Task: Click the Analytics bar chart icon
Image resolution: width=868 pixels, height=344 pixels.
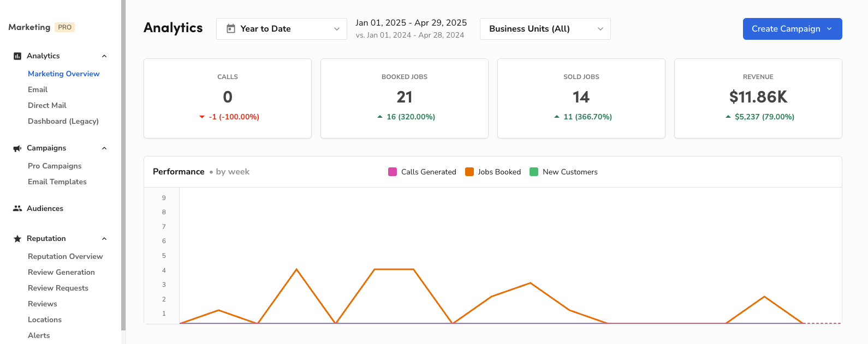Action: 17,56
